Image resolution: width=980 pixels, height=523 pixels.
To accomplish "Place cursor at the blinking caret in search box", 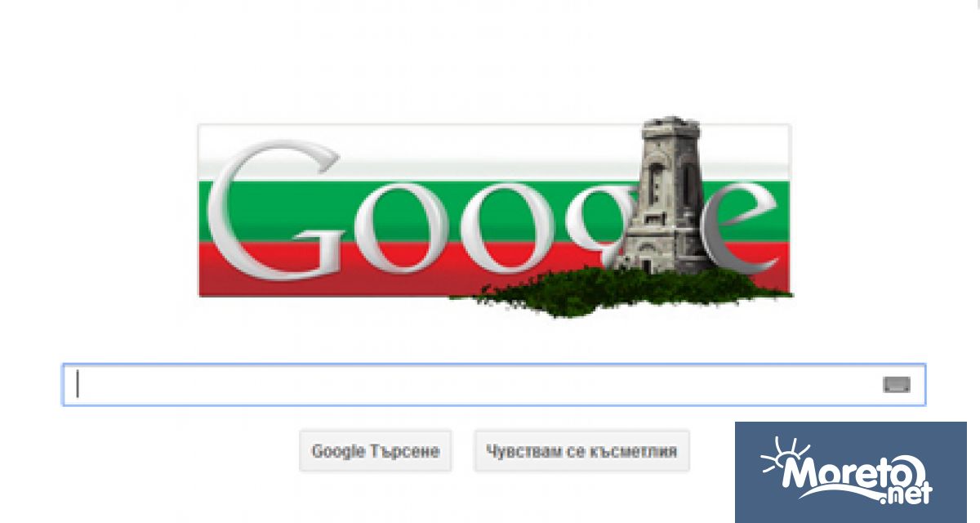I will [78, 384].
